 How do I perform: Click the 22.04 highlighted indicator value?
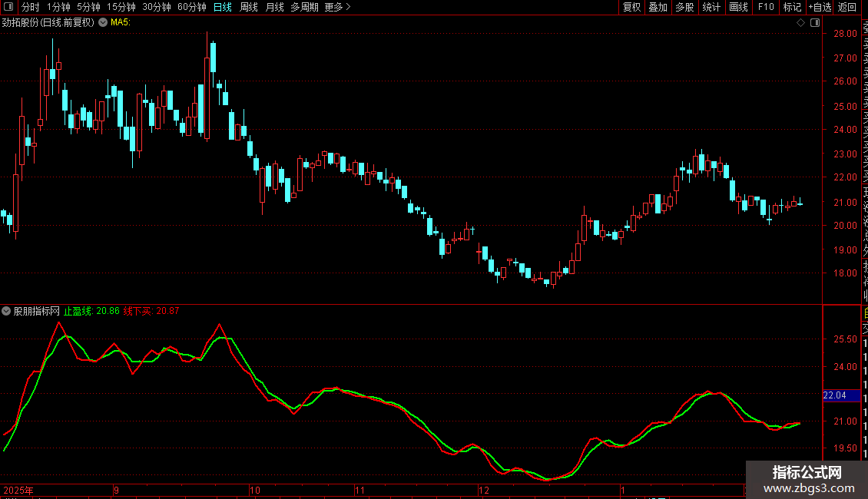(x=841, y=395)
